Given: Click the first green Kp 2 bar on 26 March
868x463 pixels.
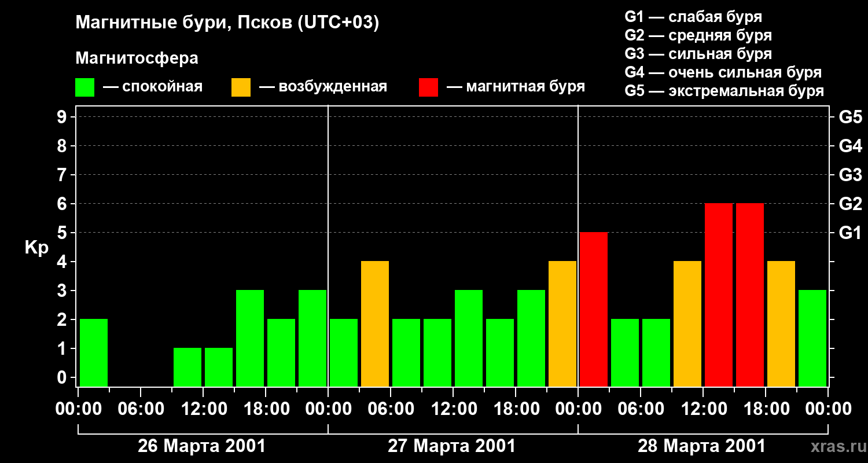Looking at the screenshot, I should coord(94,352).
